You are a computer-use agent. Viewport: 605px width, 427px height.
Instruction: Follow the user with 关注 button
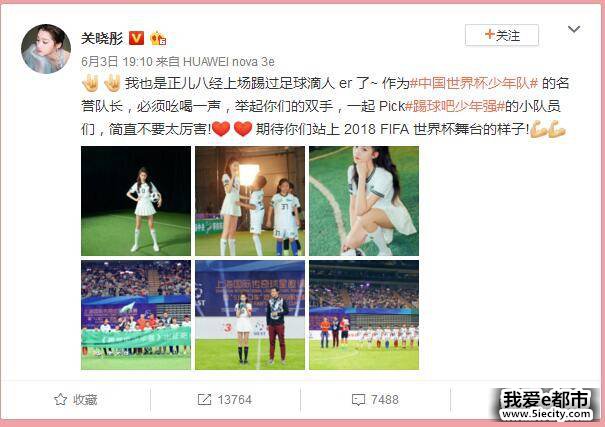[x=502, y=35]
